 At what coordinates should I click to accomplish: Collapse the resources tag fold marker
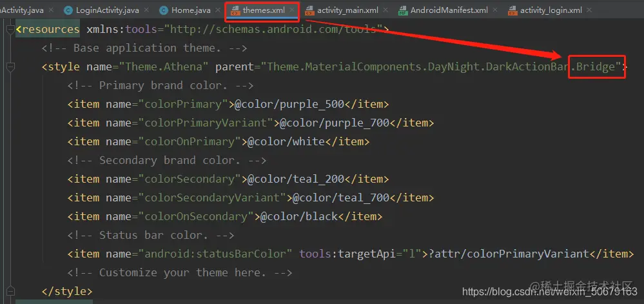(x=10, y=30)
